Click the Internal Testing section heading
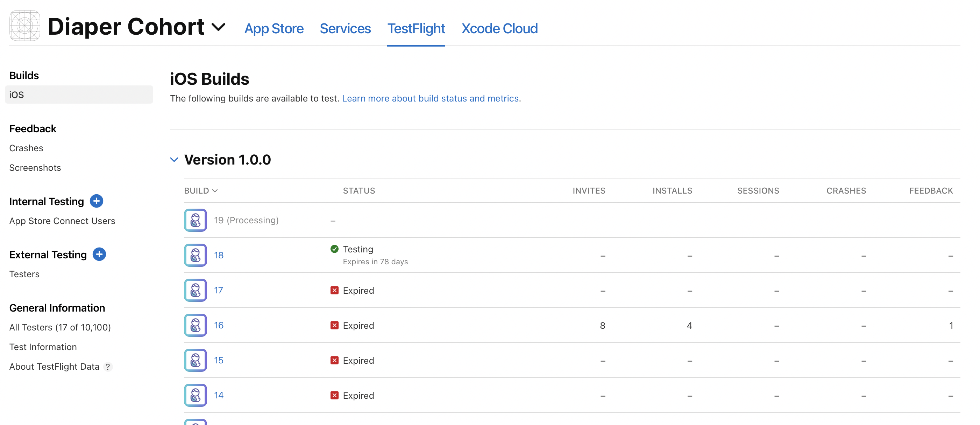Viewport: 980px width, 425px height. click(47, 201)
